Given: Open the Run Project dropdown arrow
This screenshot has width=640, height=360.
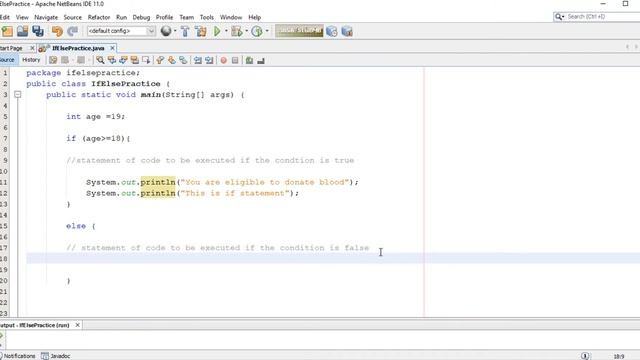Looking at the screenshot, I should [226, 31].
